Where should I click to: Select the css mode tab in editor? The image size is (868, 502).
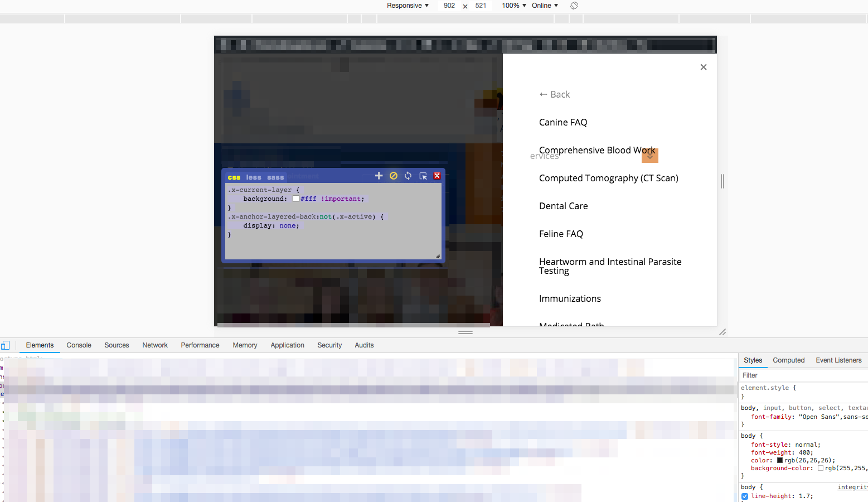point(234,177)
